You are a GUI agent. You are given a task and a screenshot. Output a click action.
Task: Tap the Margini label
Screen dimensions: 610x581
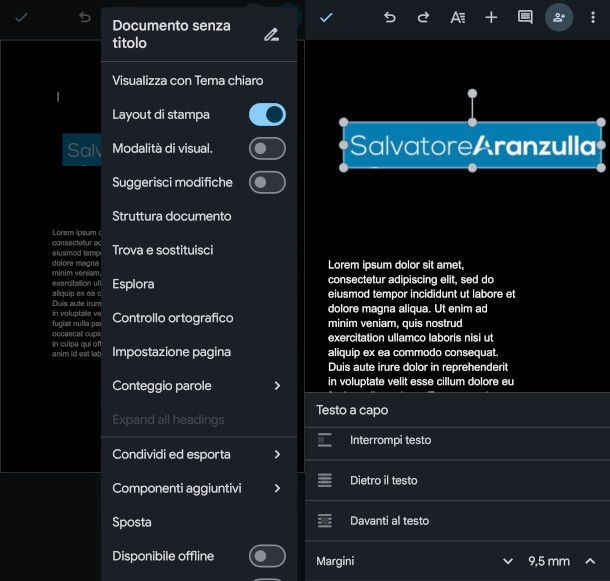335,561
